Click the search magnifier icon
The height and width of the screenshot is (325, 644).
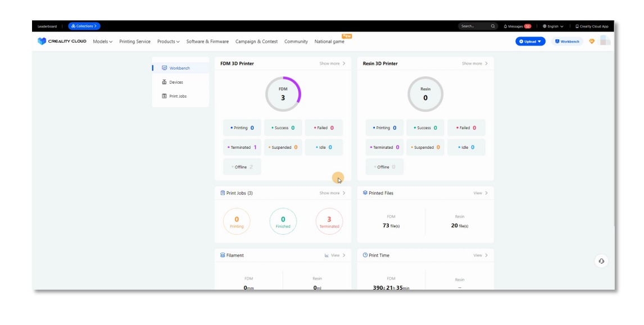pos(493,26)
